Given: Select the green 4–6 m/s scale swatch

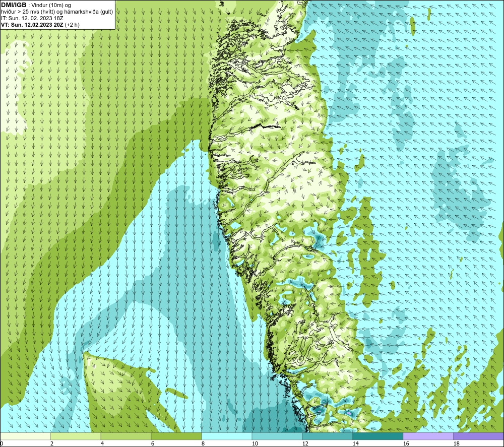Looking at the screenshot, I should click(x=126, y=436).
